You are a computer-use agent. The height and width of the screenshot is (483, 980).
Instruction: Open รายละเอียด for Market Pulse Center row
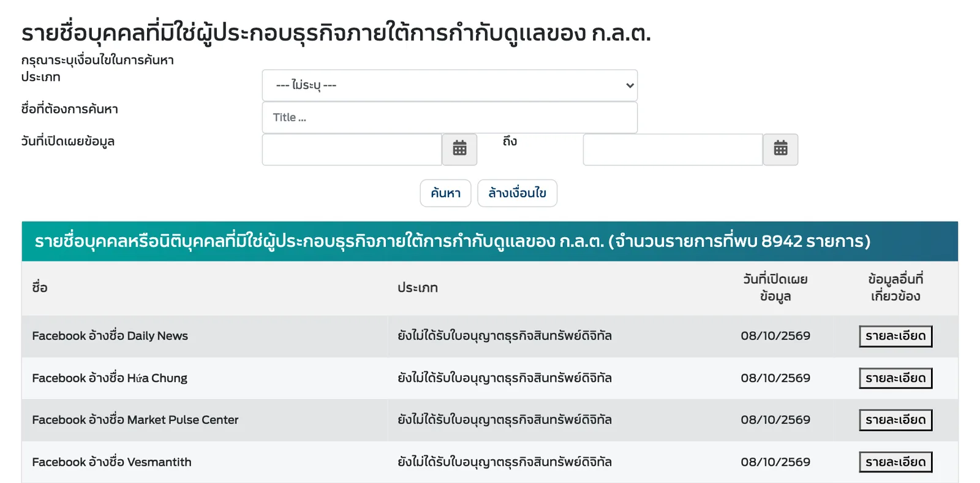tap(895, 420)
